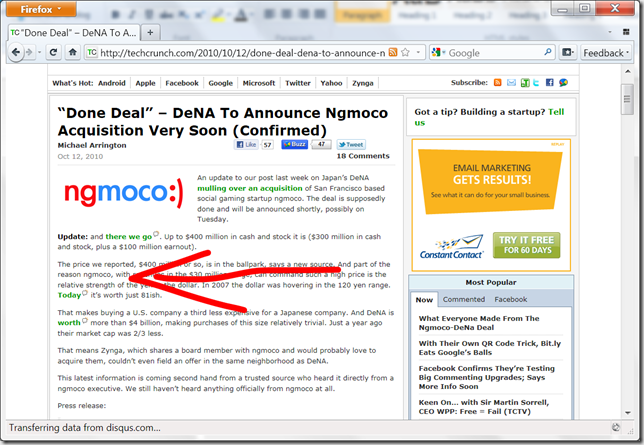Open the Facebook subscribe icon
The width and height of the screenshot is (644, 445).
[x=550, y=83]
